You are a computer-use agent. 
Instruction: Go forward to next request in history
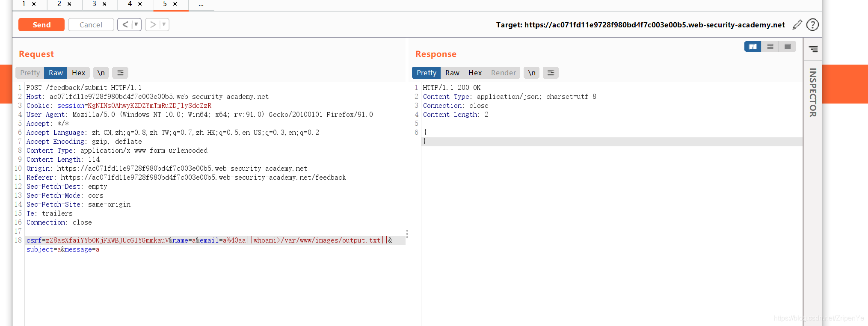tap(153, 24)
